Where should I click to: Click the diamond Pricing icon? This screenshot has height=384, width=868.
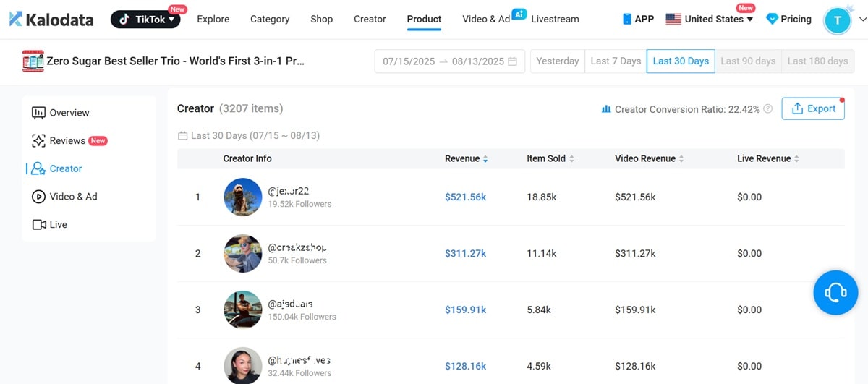tap(771, 20)
